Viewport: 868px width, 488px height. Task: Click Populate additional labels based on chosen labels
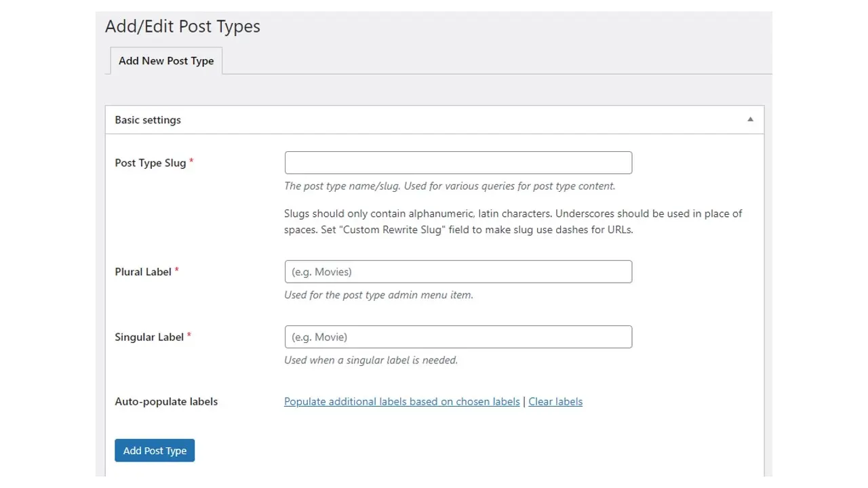(x=401, y=402)
